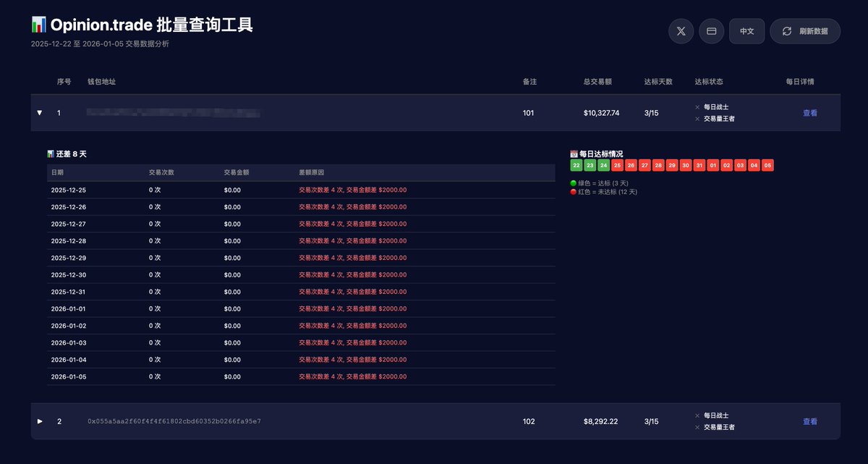Click the 序号 column header

tap(64, 82)
